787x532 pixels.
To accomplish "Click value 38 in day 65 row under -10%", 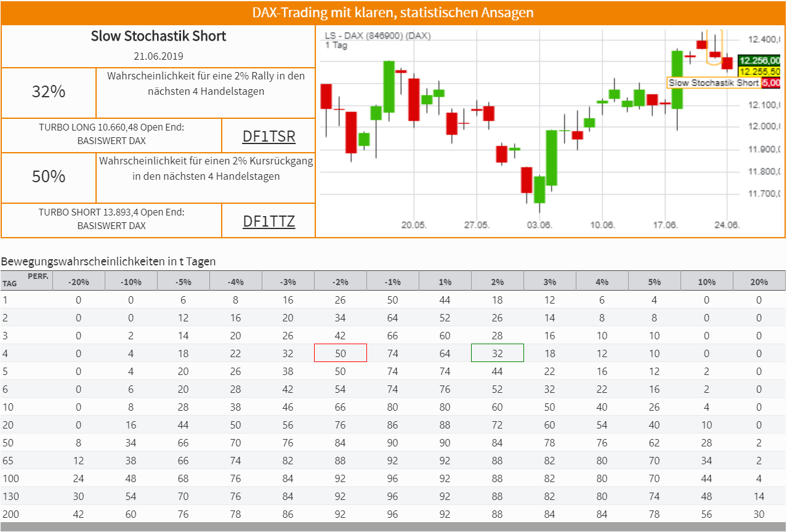I will click(x=131, y=461).
